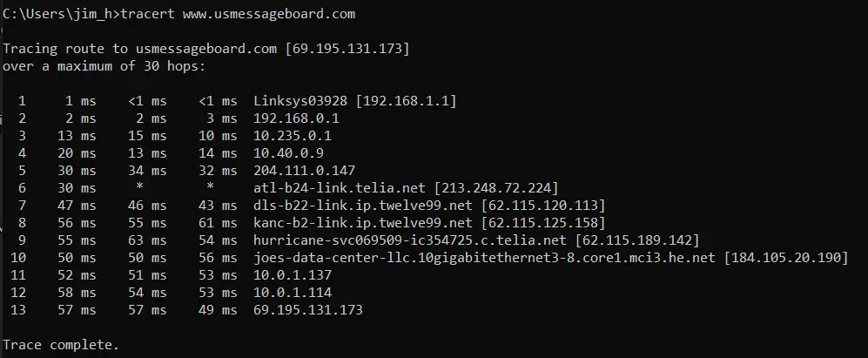Image resolution: width=868 pixels, height=358 pixels.
Task: Click the tracert www.usmessageboard.com command text
Action: pyautogui.click(x=238, y=14)
